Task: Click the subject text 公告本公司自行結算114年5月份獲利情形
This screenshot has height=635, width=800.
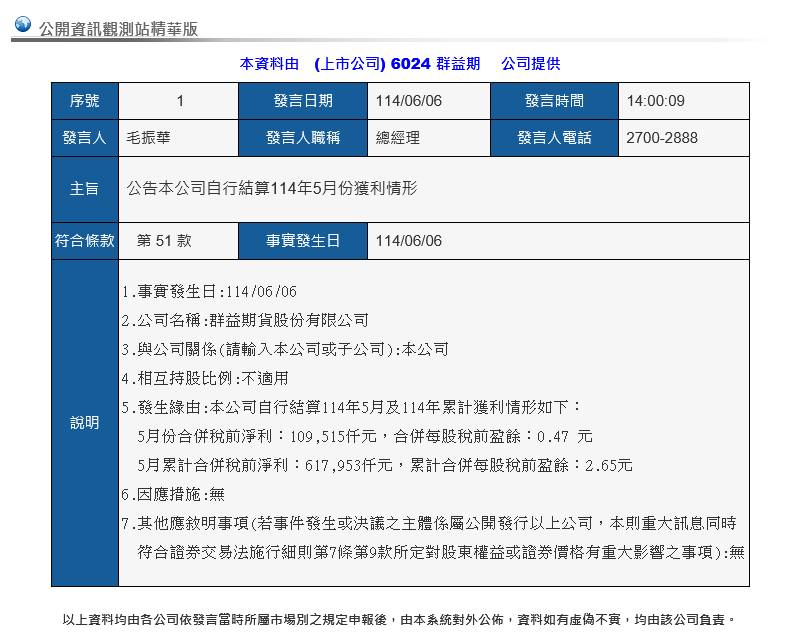Action: pyautogui.click(x=272, y=189)
